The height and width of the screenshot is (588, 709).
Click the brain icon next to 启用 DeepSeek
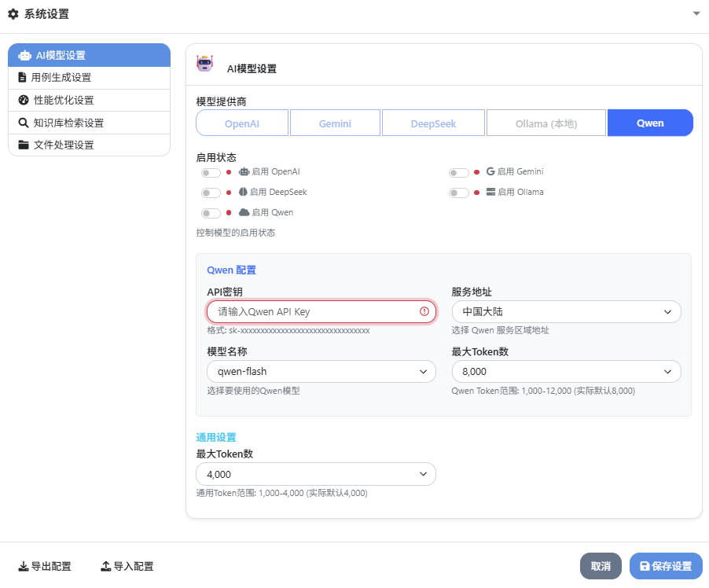click(x=243, y=192)
